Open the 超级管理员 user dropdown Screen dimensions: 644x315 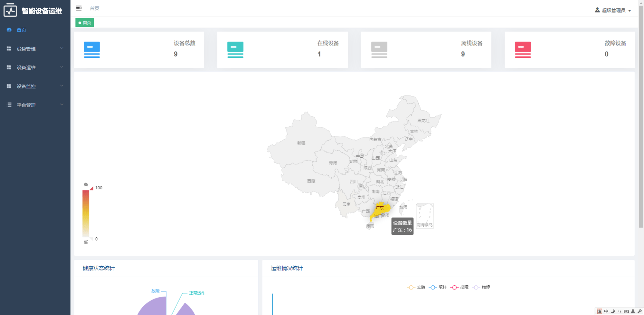[613, 10]
